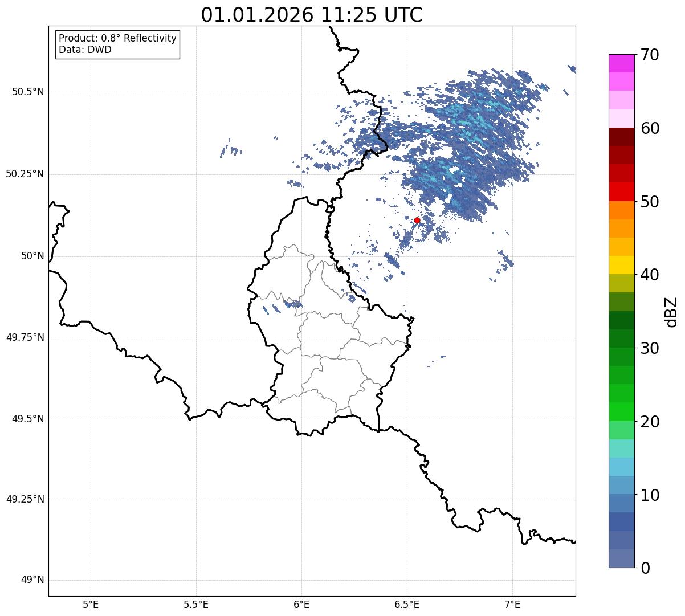The height and width of the screenshot is (616, 685).
Task: Click the "Product: 0.8° Reflectivity" label
Action: (118, 38)
